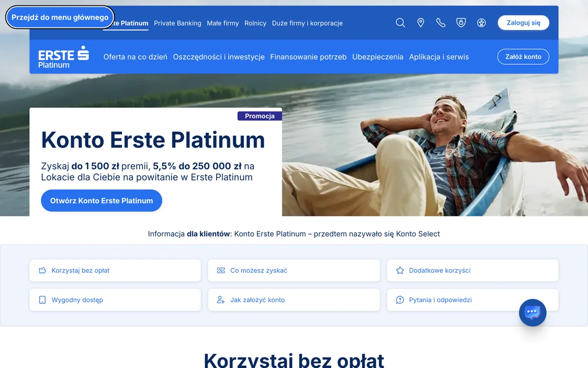This screenshot has width=588, height=368.
Task: Click question mark icon beside Pytania i odpowiedzi
Action: click(400, 300)
